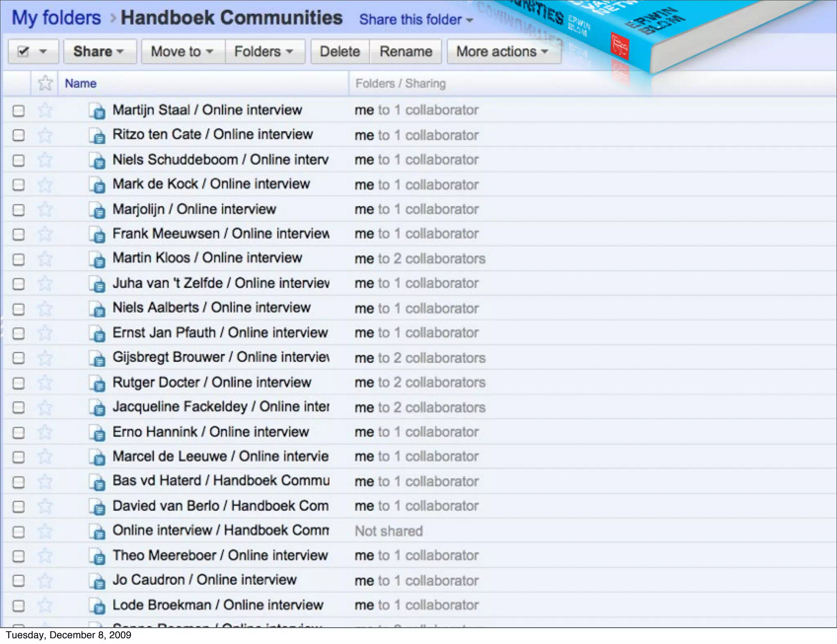Open Davied van Berlo / Handbook document

221,506
